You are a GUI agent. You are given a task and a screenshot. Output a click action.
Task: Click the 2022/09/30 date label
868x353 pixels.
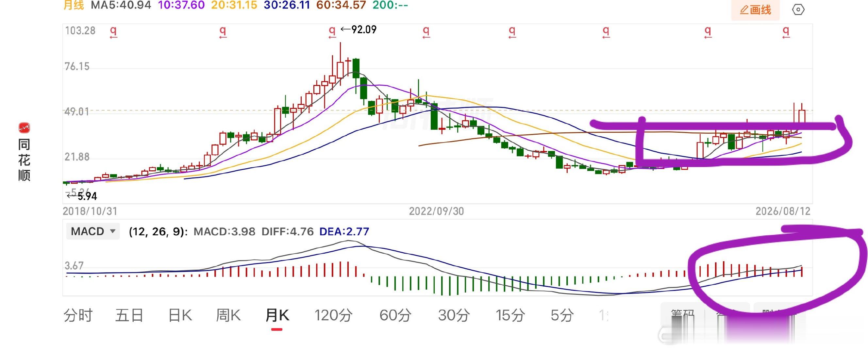click(437, 211)
